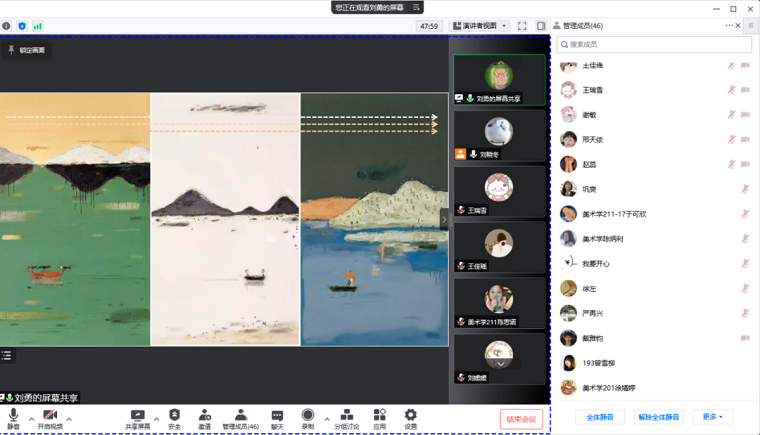Toggle microphone for member 王瑞雪 in list

pyautogui.click(x=731, y=90)
